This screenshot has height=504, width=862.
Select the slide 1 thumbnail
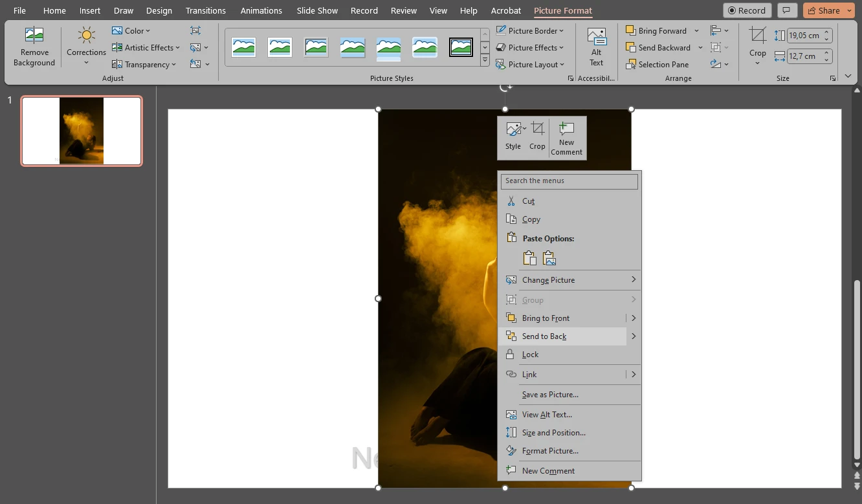tap(81, 131)
